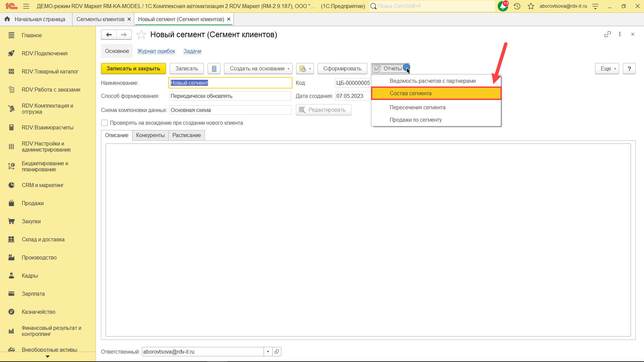Open Журнал ошибок link
This screenshot has height=362, width=644.
[156, 51]
